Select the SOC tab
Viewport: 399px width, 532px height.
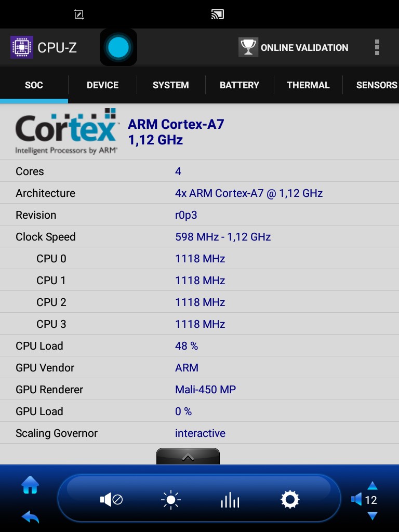pyautogui.click(x=34, y=85)
